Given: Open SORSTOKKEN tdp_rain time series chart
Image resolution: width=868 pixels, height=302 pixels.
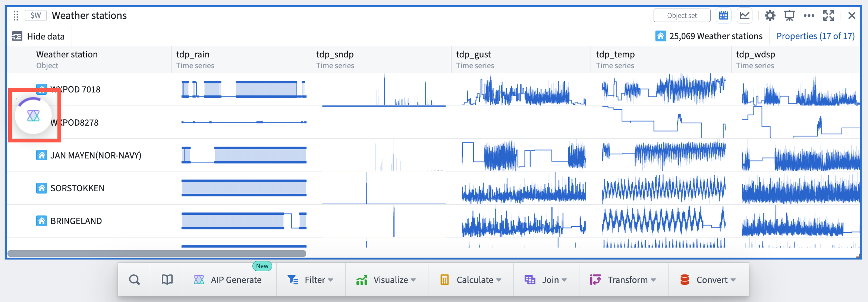Looking at the screenshot, I should coord(244,188).
